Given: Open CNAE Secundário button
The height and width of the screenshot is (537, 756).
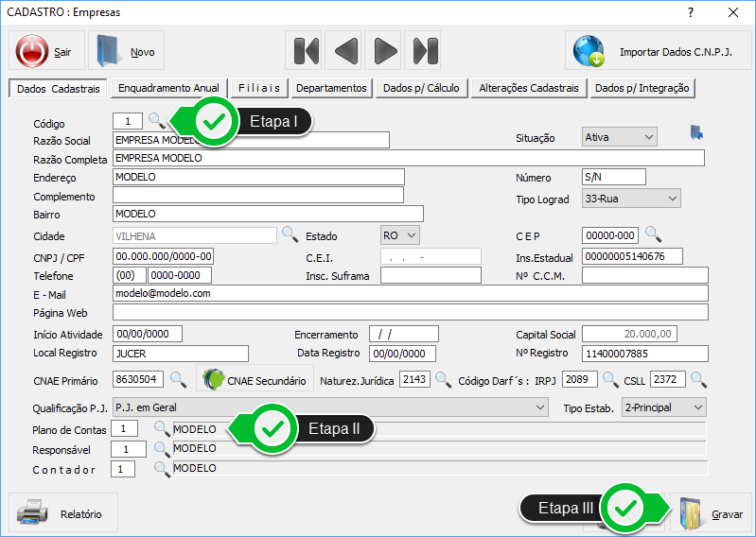Looking at the screenshot, I should pos(255,380).
